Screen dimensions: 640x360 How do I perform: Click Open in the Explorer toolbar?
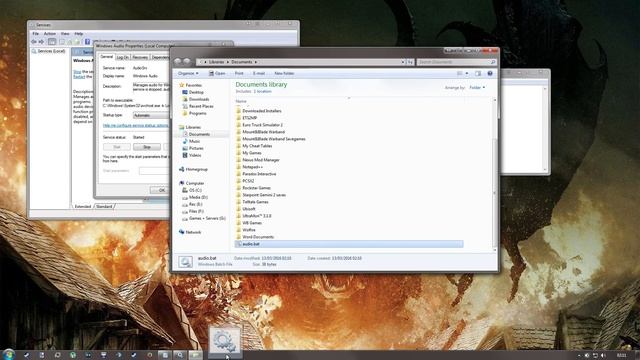217,73
